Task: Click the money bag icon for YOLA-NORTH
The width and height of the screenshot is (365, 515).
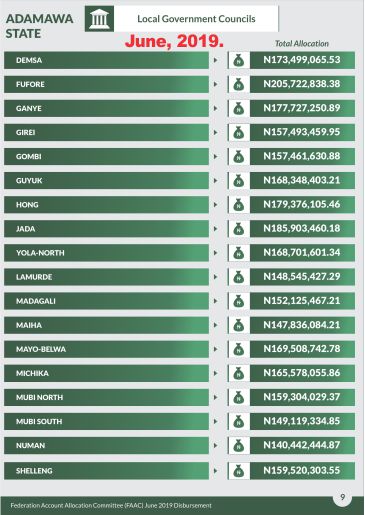Action: pyautogui.click(x=239, y=253)
